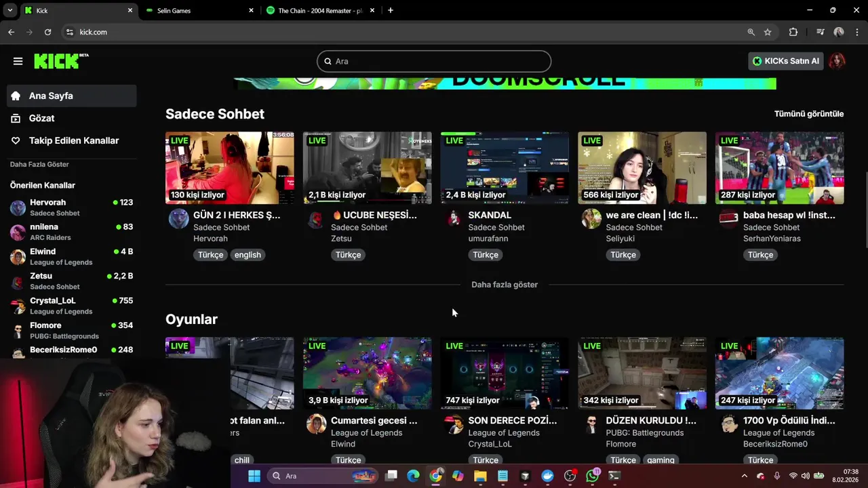Select Türkçe tag on Hervorah stream
Screen dimensions: 868x488
pos(211,255)
